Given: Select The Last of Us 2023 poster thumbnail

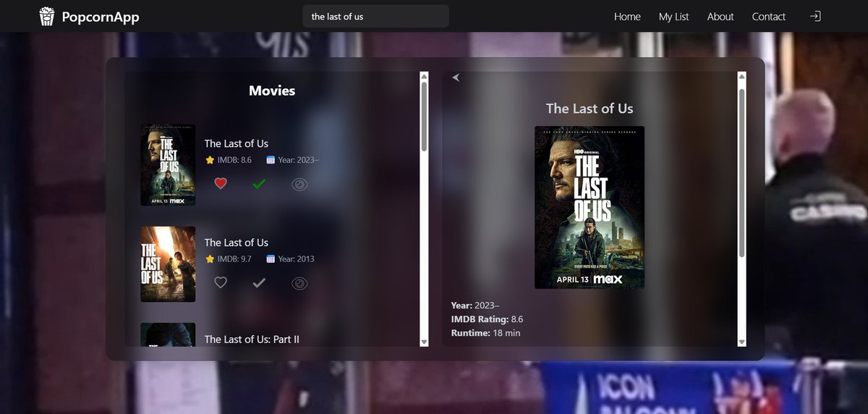Looking at the screenshot, I should click(x=168, y=165).
